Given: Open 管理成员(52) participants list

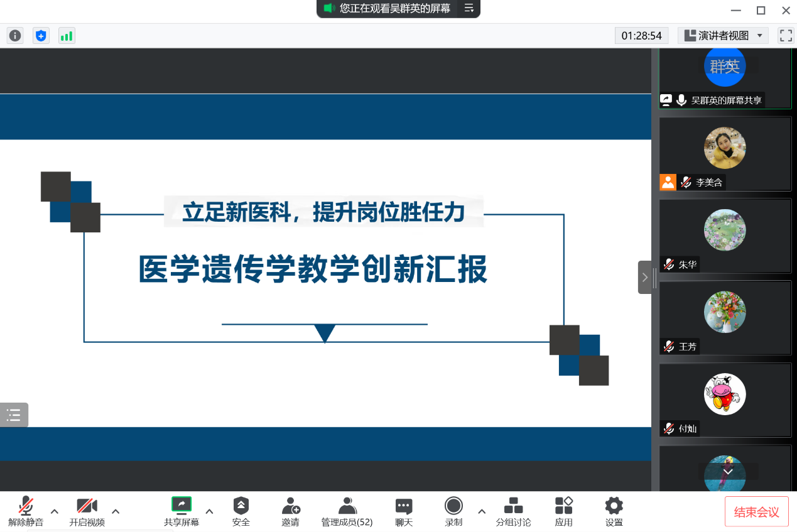Looking at the screenshot, I should (x=347, y=511).
